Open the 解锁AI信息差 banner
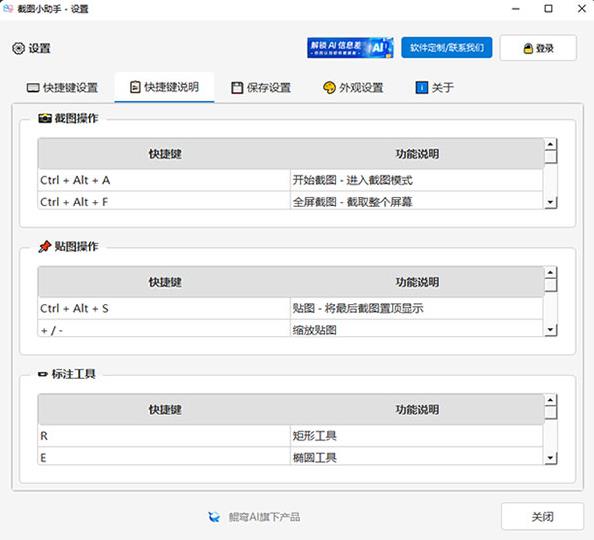Screen dimensions: 594x540 click(350, 48)
